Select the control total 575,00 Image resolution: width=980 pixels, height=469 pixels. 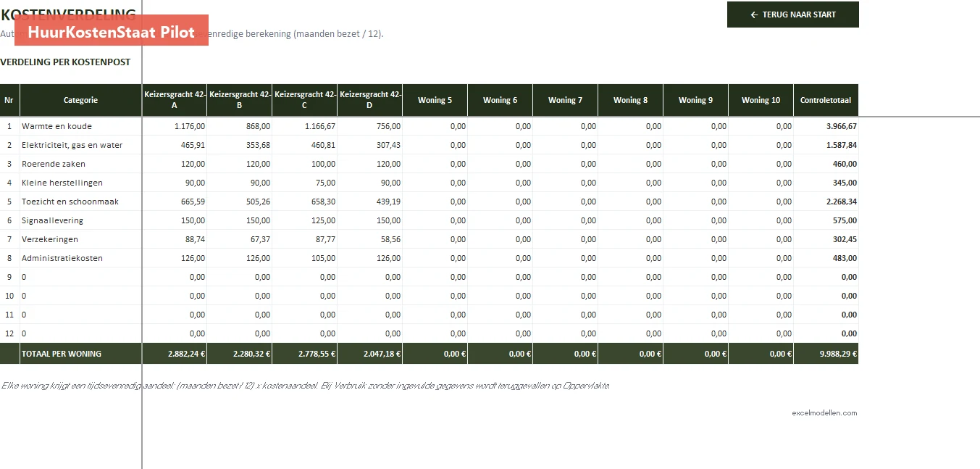coord(826,220)
